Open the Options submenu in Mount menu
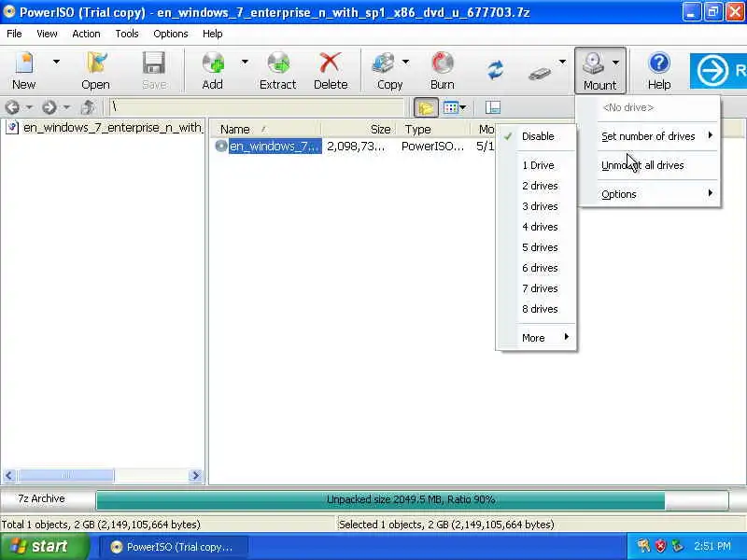The width and height of the screenshot is (747, 560). [x=649, y=194]
